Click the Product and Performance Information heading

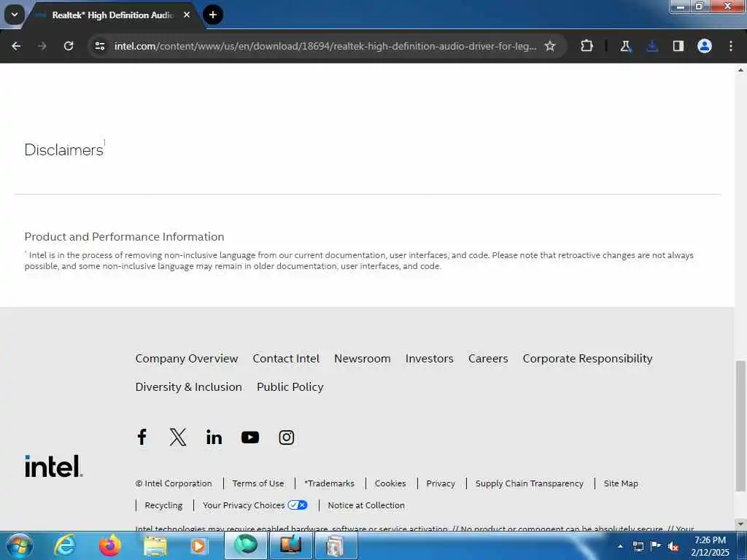pos(124,237)
